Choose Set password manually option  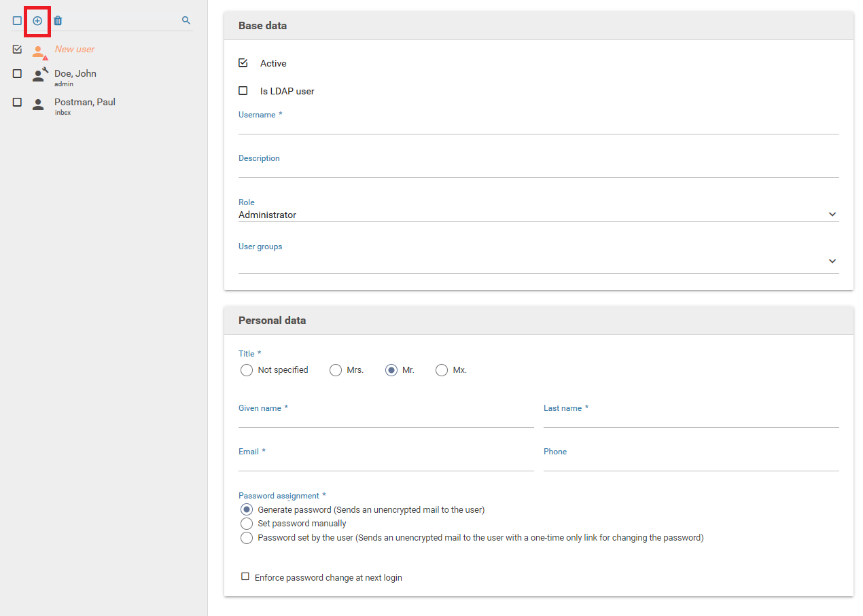pos(247,524)
